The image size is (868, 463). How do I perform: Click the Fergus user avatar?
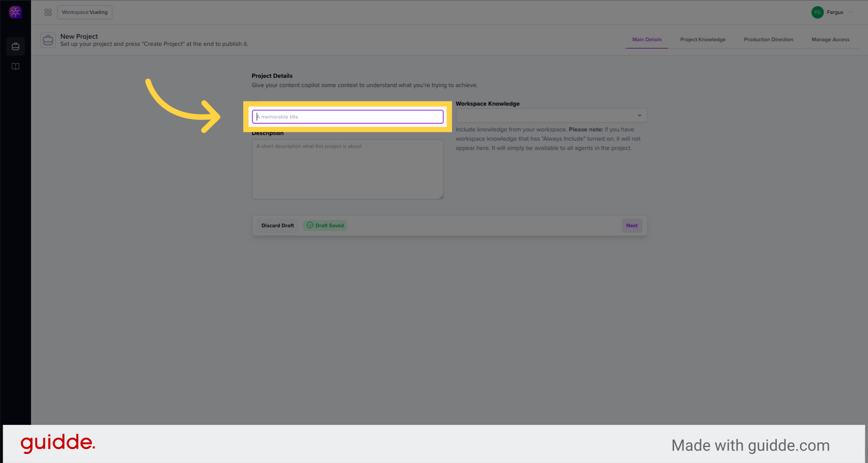pos(817,12)
